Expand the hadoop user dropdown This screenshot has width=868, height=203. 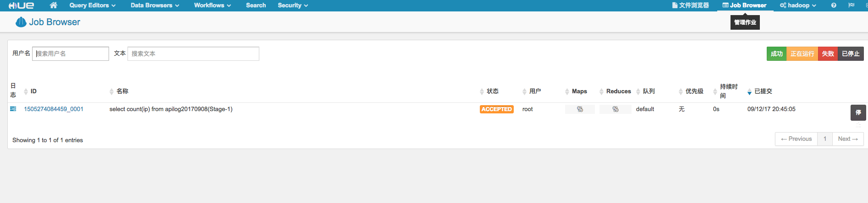[798, 5]
